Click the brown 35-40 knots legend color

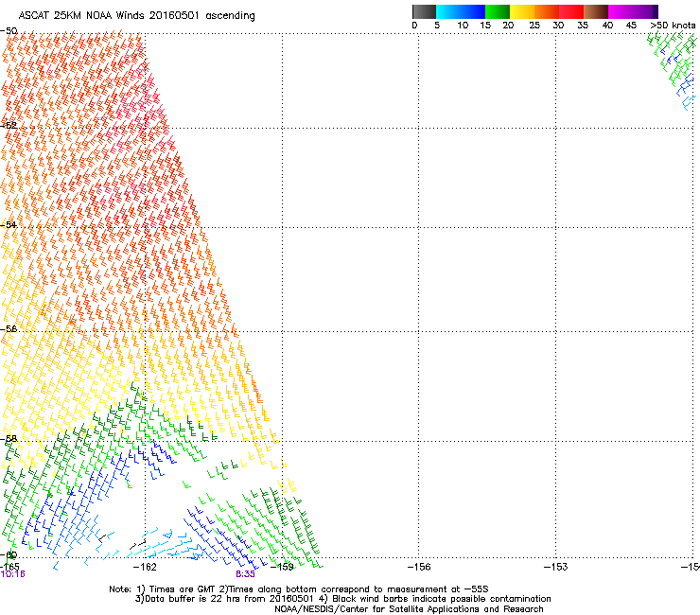(596, 11)
